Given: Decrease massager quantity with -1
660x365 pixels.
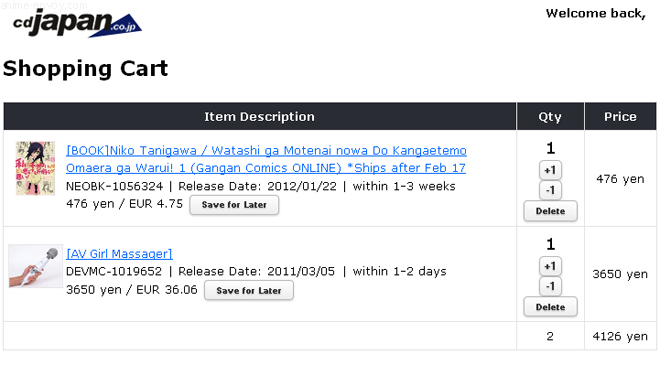Looking at the screenshot, I should (x=550, y=286).
